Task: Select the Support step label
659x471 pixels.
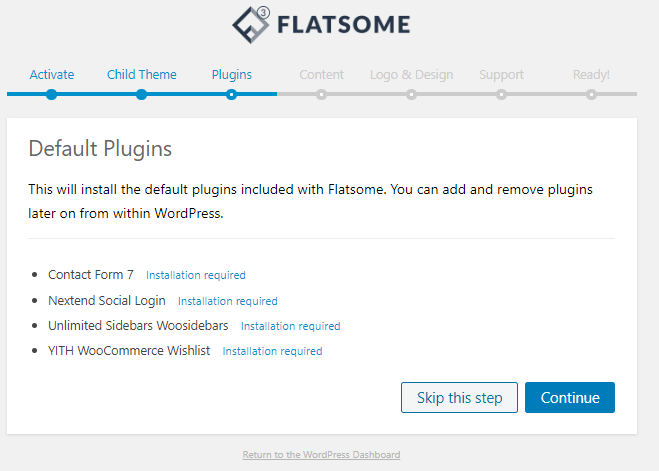Action: point(501,75)
